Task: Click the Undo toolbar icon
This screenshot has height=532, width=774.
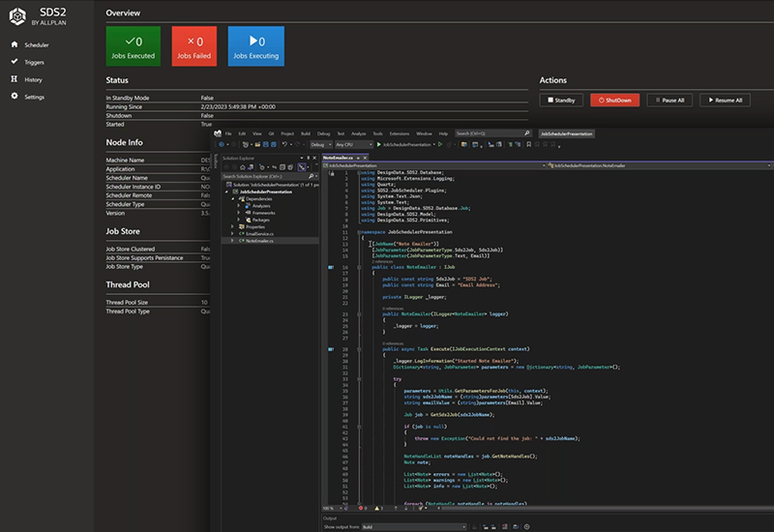Action: [x=284, y=144]
